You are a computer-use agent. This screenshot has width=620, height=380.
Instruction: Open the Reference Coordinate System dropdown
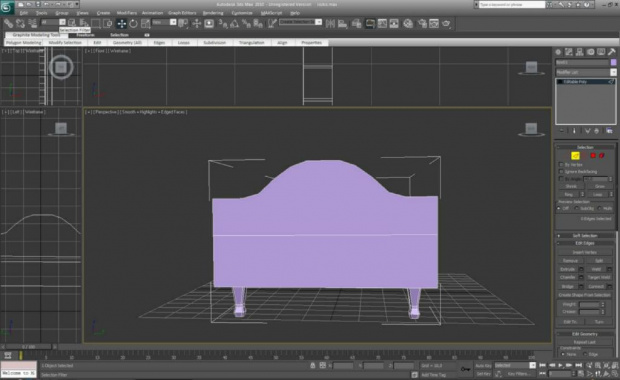pyautogui.click(x=164, y=22)
